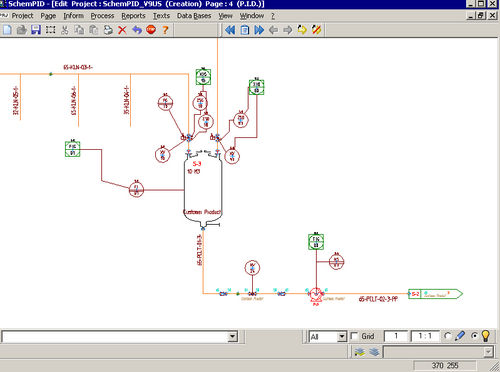The width and height of the screenshot is (500, 372).
Task: Copy the selection using the toolbar icon
Action: 79,30
